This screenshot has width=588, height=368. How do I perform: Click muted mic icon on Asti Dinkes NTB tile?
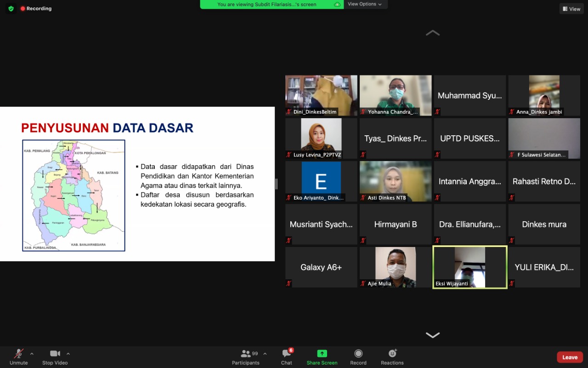363,198
